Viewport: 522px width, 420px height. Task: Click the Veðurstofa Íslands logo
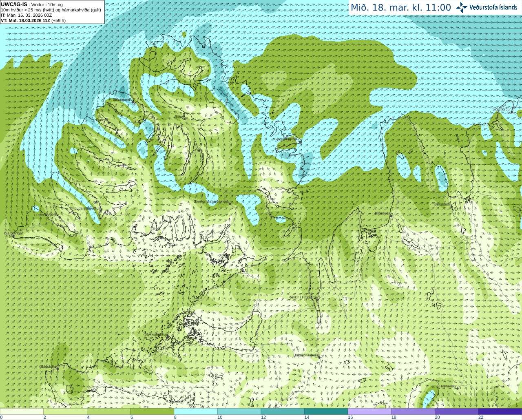[487, 7]
